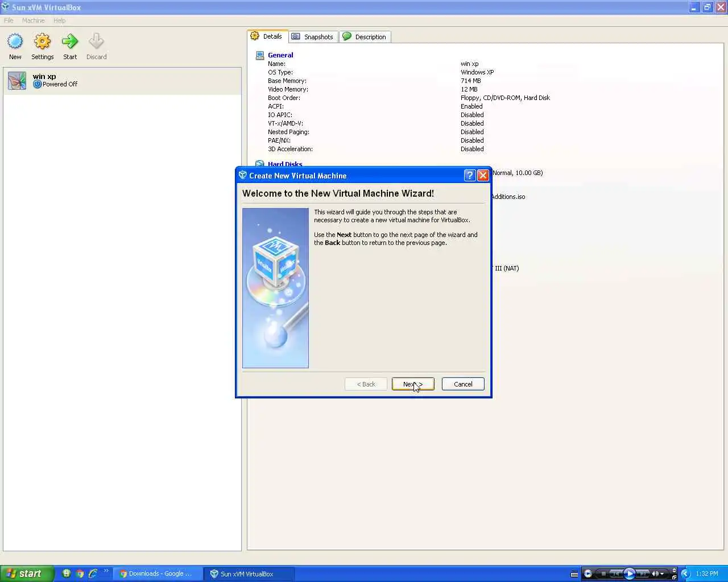Click the volume speaker icon in media toolbar
The height and width of the screenshot is (582, 728).
tap(655, 573)
